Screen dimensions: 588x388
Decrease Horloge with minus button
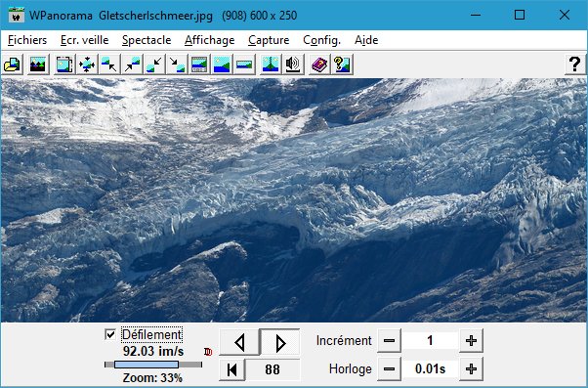[x=390, y=368]
